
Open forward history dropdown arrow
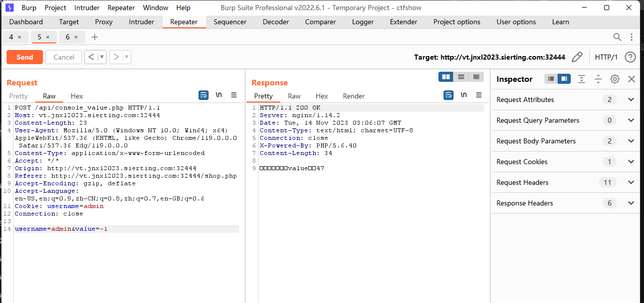click(x=127, y=57)
